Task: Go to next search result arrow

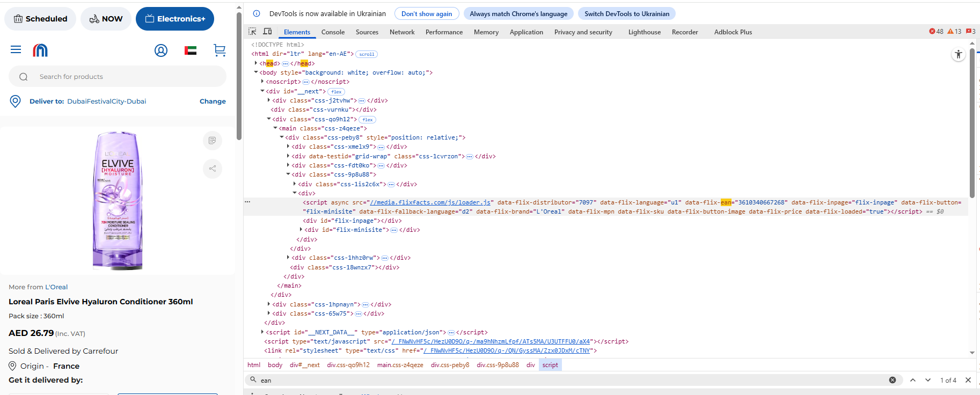Action: coord(928,380)
